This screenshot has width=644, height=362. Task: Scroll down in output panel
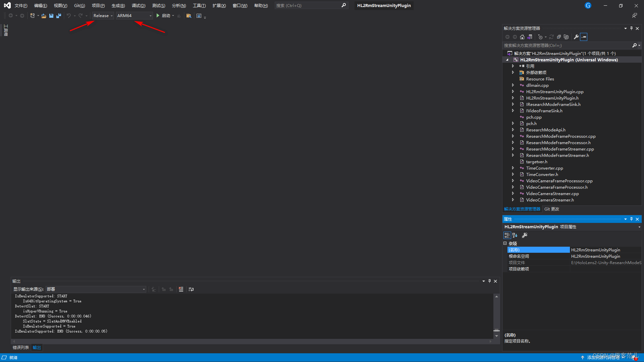pyautogui.click(x=496, y=335)
